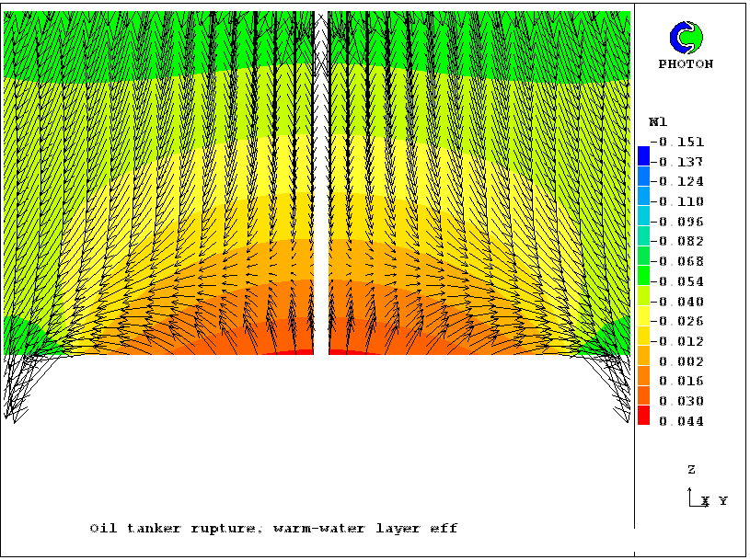The width and height of the screenshot is (750, 560).
Task: Click the bright green swatch above -0.054
Action: pos(644,273)
